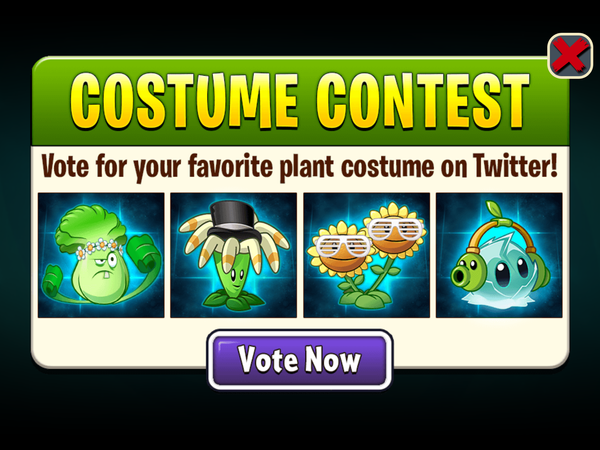Tap Bonk Choy's raised right fist
This screenshot has width=600, height=450.
point(143,253)
